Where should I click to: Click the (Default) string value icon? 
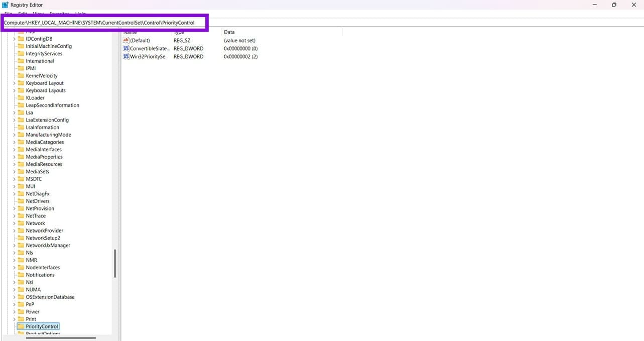[x=126, y=40]
